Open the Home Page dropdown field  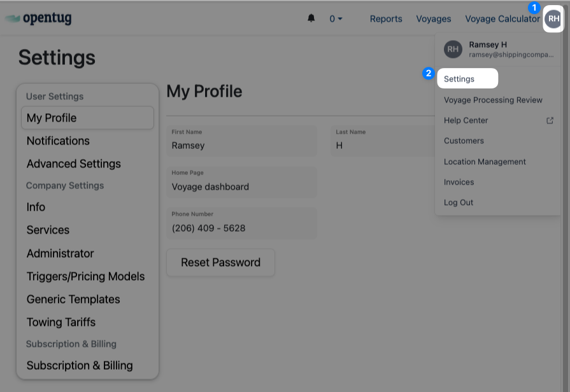241,183
